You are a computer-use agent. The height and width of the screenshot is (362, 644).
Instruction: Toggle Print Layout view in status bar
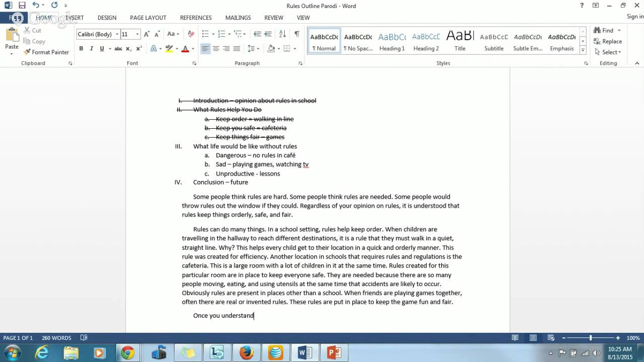(533, 338)
